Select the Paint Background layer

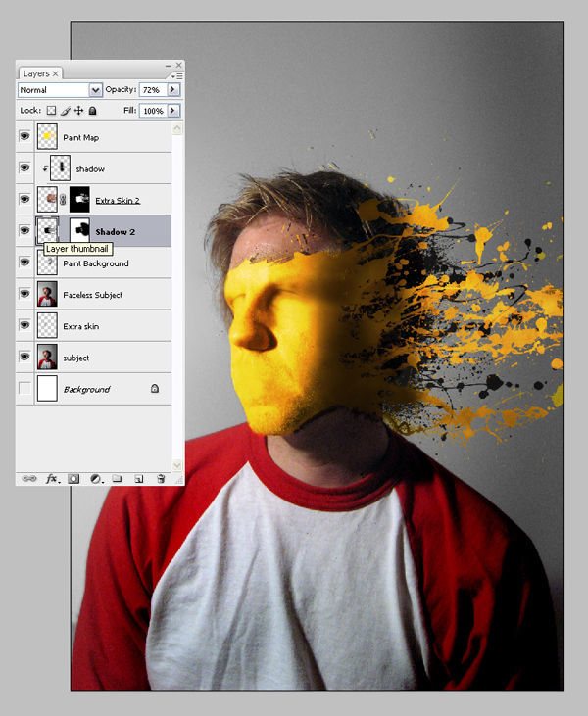click(x=103, y=263)
